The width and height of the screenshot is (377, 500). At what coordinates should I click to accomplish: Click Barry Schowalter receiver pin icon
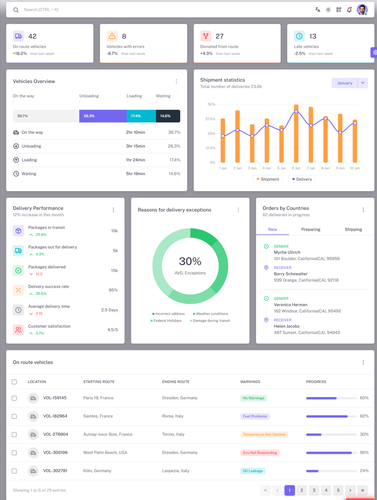coord(266,268)
